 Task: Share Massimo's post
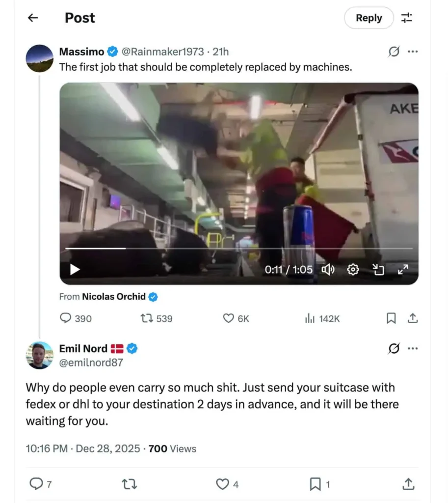413,318
